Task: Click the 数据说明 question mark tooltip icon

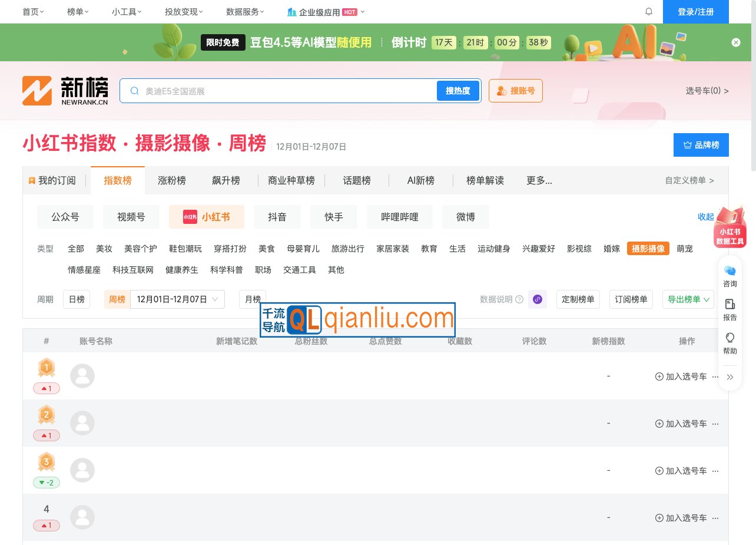Action: pyautogui.click(x=519, y=299)
